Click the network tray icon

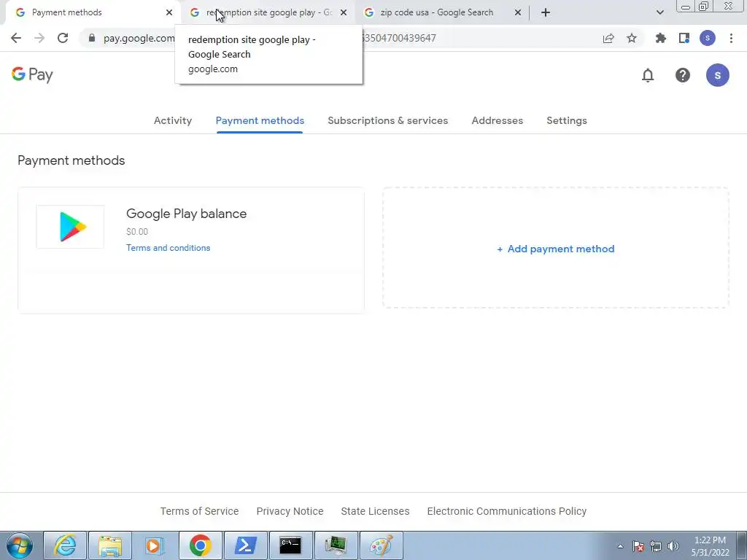(x=656, y=546)
